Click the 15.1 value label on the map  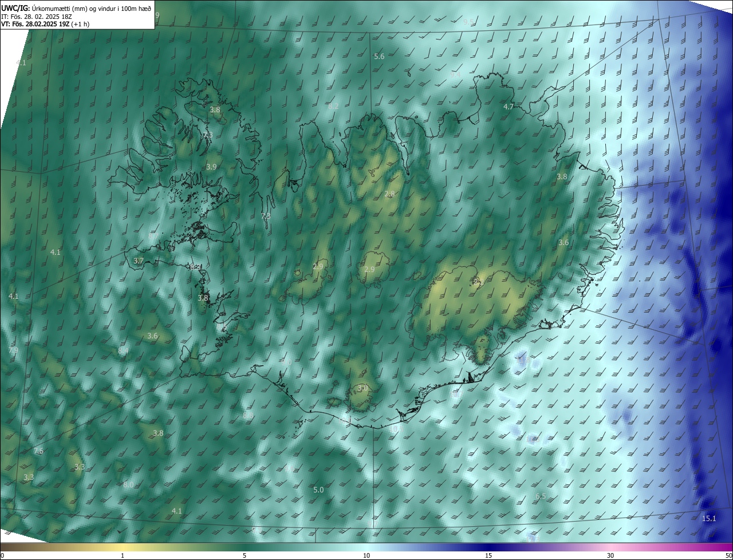[709, 518]
